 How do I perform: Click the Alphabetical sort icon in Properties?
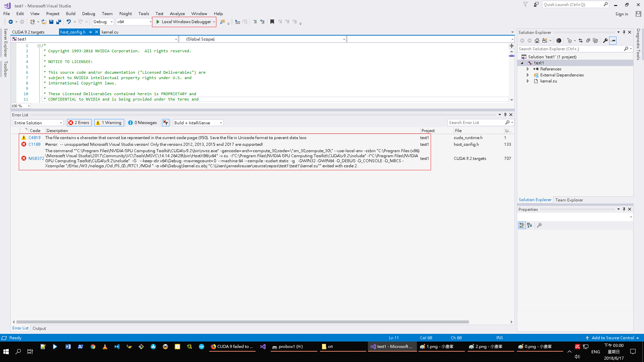[x=530, y=225]
